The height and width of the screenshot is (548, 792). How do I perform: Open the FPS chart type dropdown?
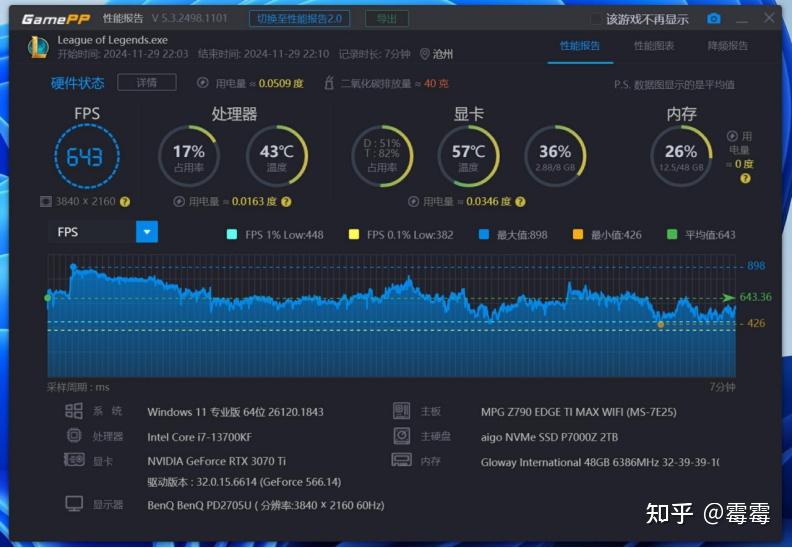point(147,232)
